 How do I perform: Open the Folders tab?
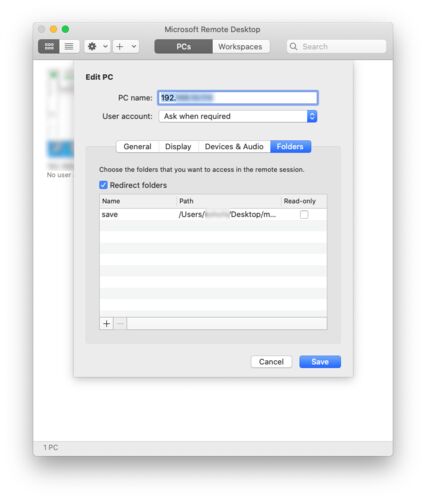290,147
